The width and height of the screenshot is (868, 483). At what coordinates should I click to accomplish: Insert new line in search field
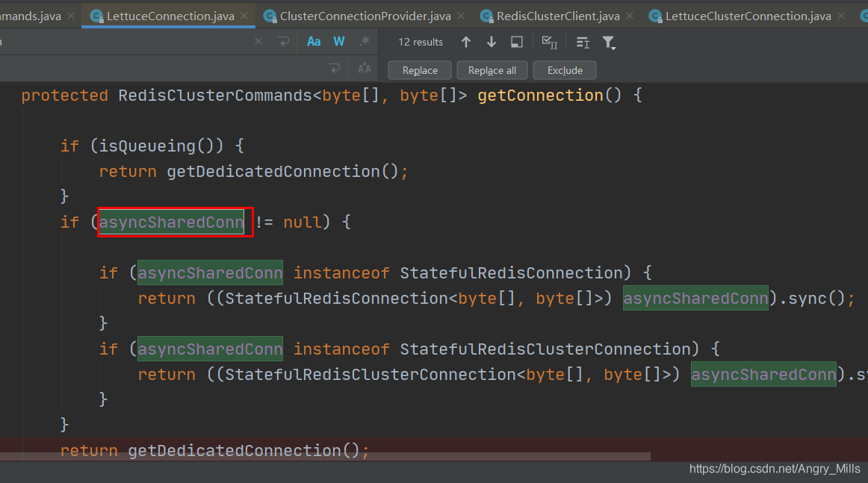coord(284,42)
